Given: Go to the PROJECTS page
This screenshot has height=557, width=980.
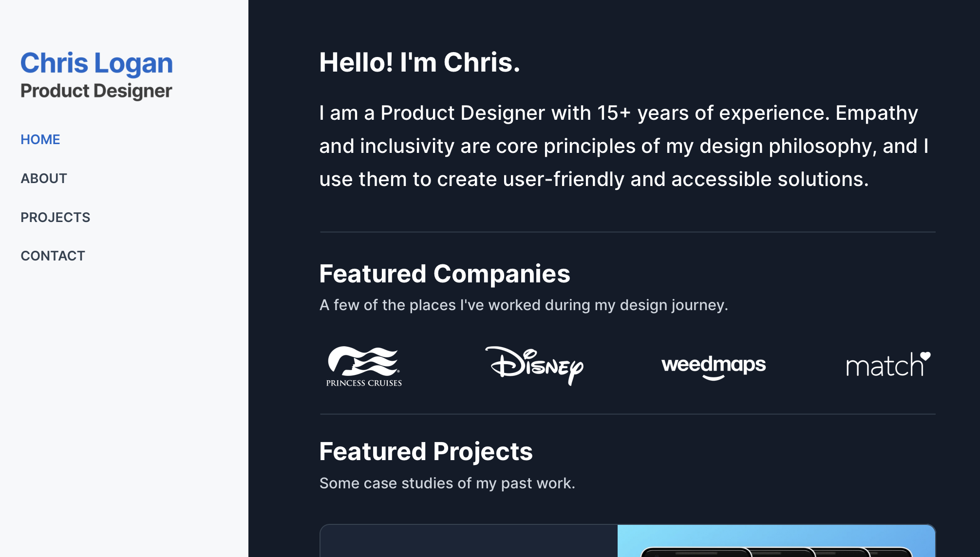Looking at the screenshot, I should click(55, 217).
